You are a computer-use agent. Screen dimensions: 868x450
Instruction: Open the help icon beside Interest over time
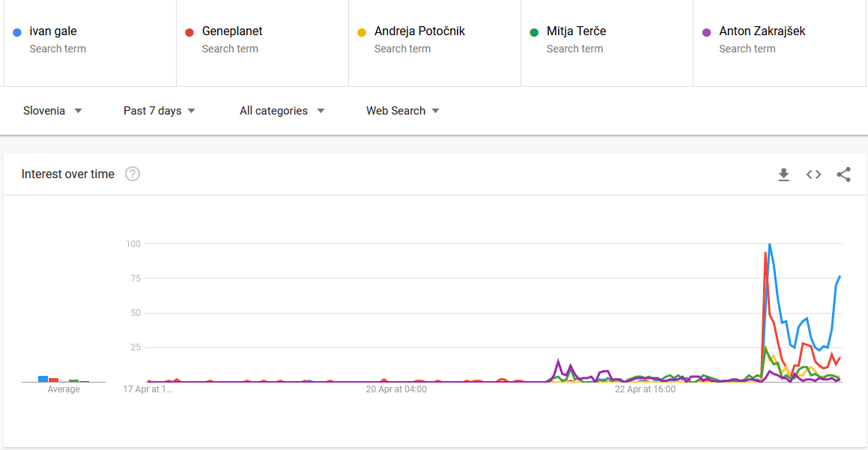pos(133,174)
